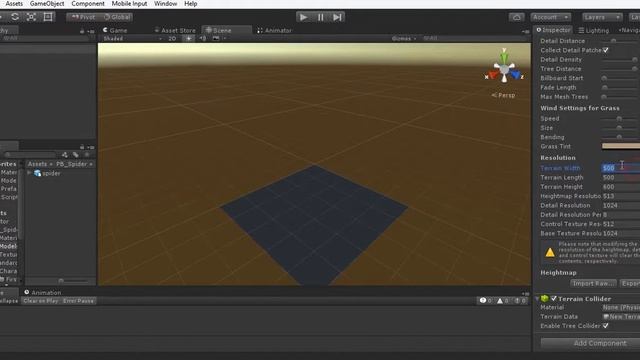Screen dimensions: 640x360
Task: Open the Animation tab at bottom
Action: coord(43,293)
